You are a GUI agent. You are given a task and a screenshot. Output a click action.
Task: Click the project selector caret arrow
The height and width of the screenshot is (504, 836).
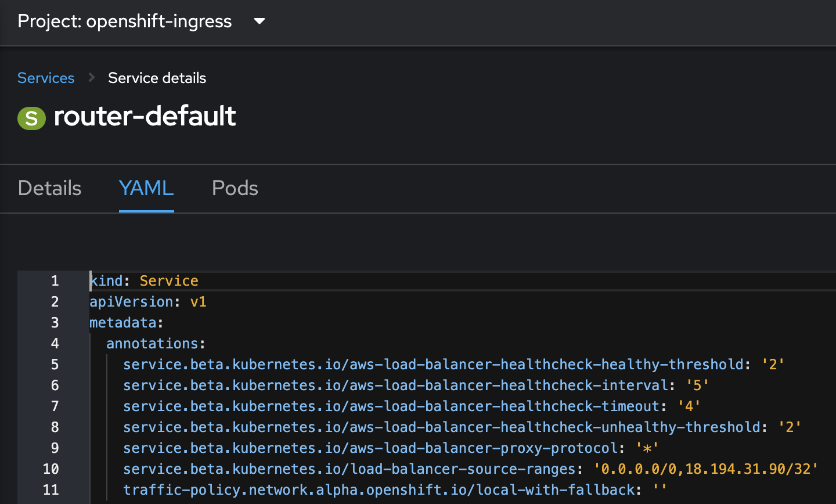[x=260, y=21]
